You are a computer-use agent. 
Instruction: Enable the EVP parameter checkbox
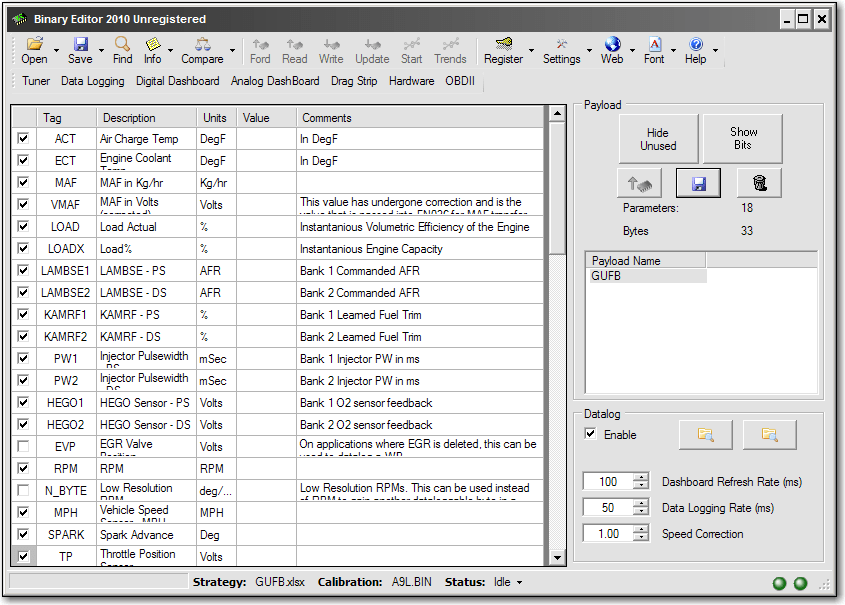pos(23,446)
